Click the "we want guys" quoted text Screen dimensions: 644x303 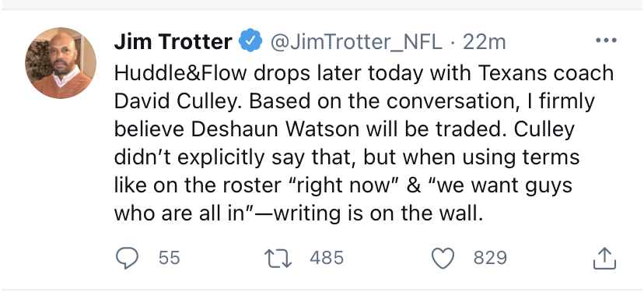(501, 185)
